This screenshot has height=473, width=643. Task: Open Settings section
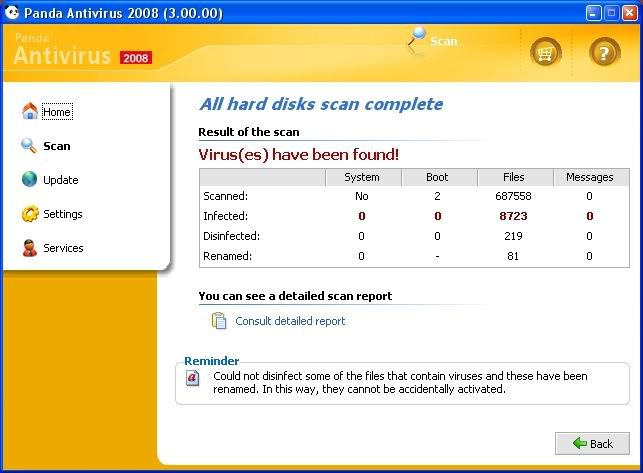63,214
